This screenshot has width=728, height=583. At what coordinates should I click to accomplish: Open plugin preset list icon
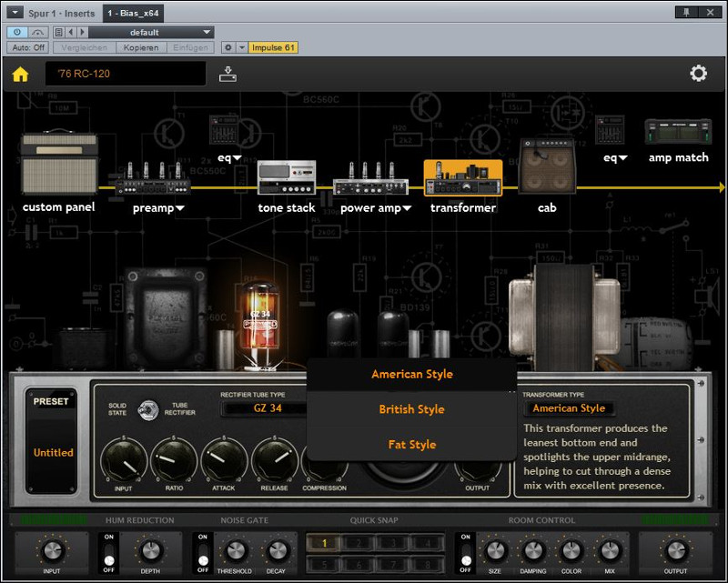pos(59,32)
